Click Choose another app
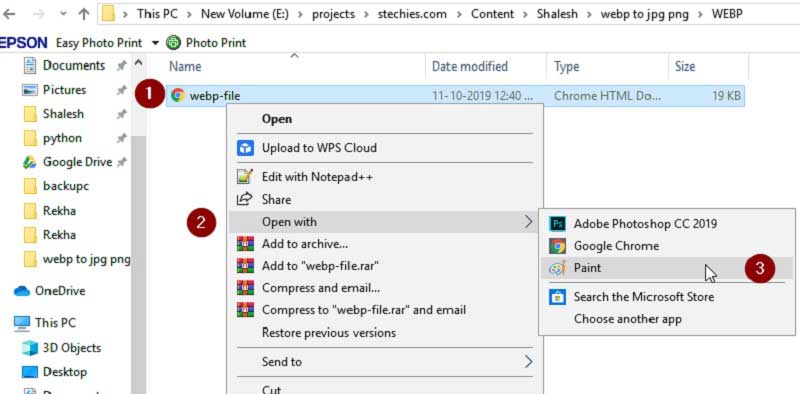The width and height of the screenshot is (800, 394). click(x=628, y=319)
